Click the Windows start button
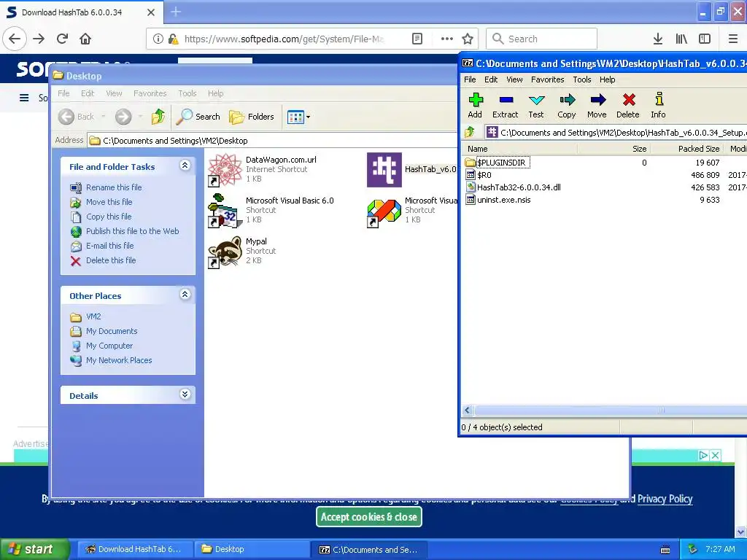Screen dimensions: 747x560 tap(35, 549)
